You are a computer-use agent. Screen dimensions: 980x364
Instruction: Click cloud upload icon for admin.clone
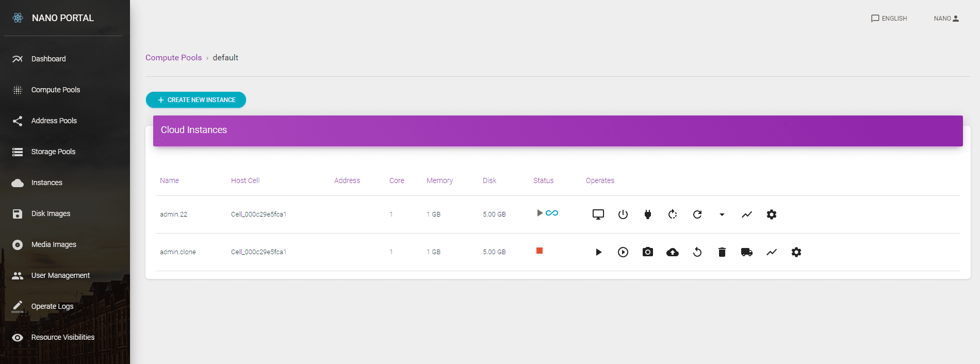pos(672,252)
